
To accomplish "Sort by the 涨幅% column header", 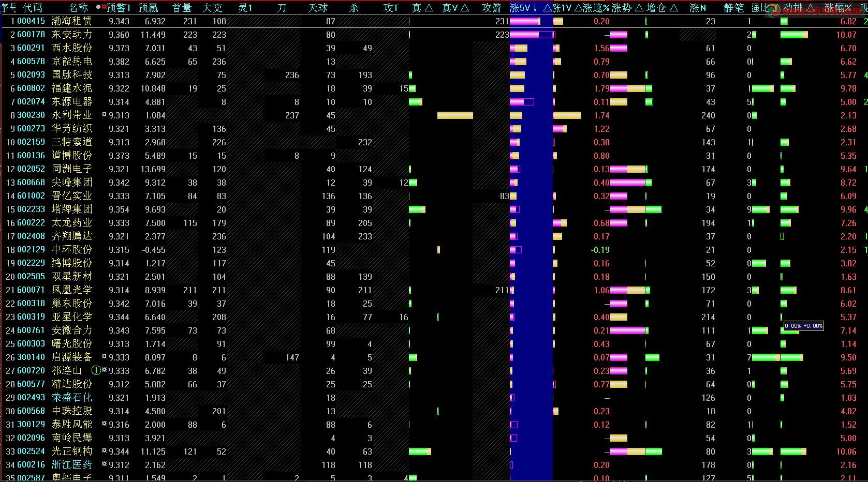I will (x=838, y=8).
